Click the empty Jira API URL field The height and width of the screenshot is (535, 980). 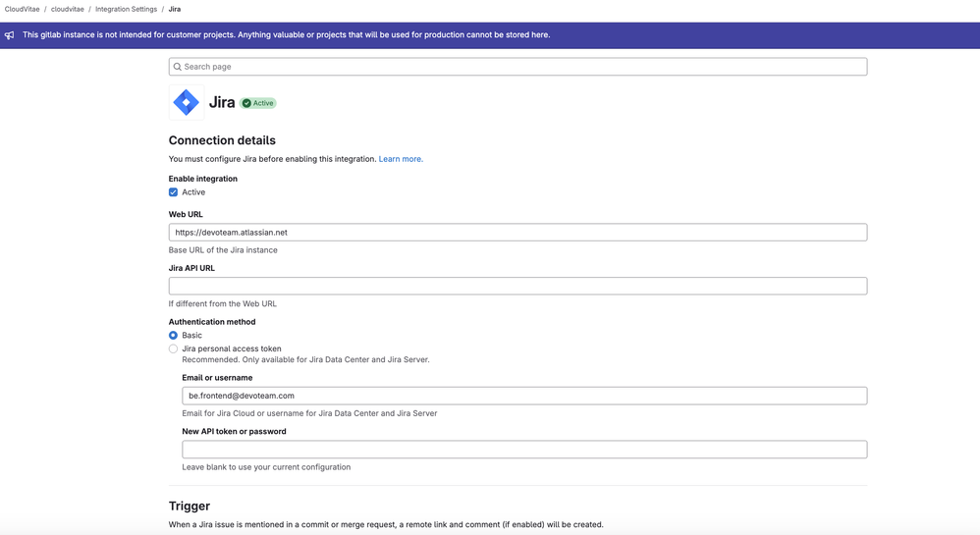(x=518, y=287)
